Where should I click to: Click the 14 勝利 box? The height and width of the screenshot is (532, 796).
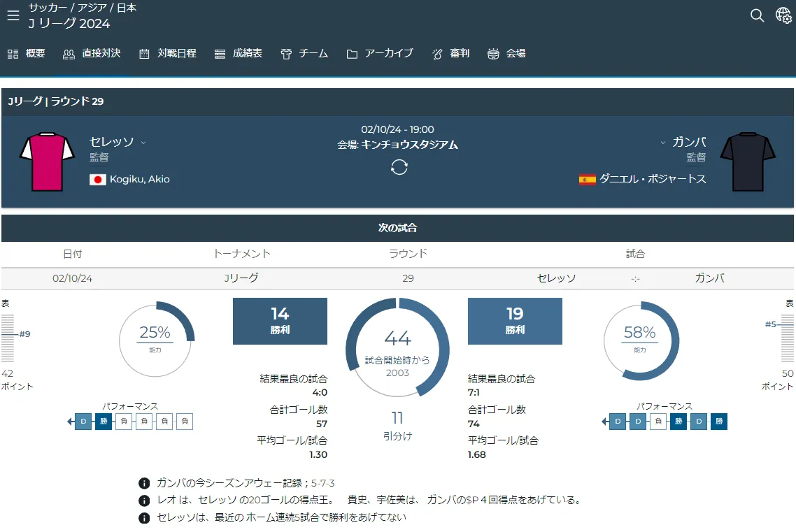click(280, 321)
